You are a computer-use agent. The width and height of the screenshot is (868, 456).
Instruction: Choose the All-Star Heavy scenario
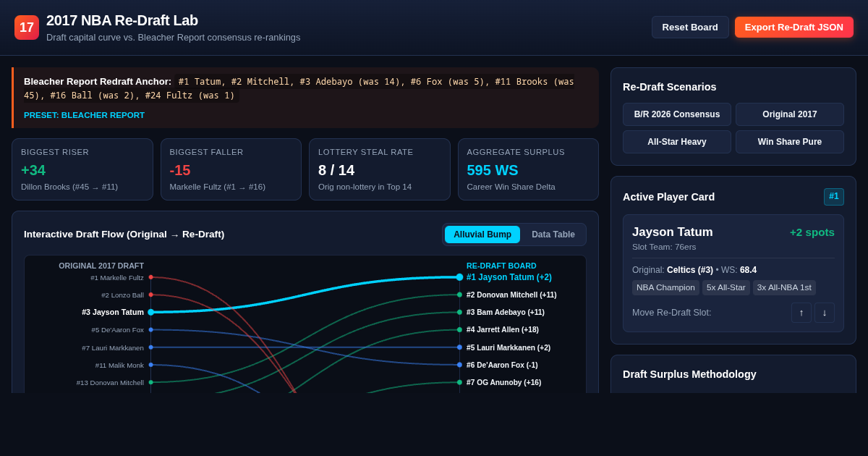(677, 142)
